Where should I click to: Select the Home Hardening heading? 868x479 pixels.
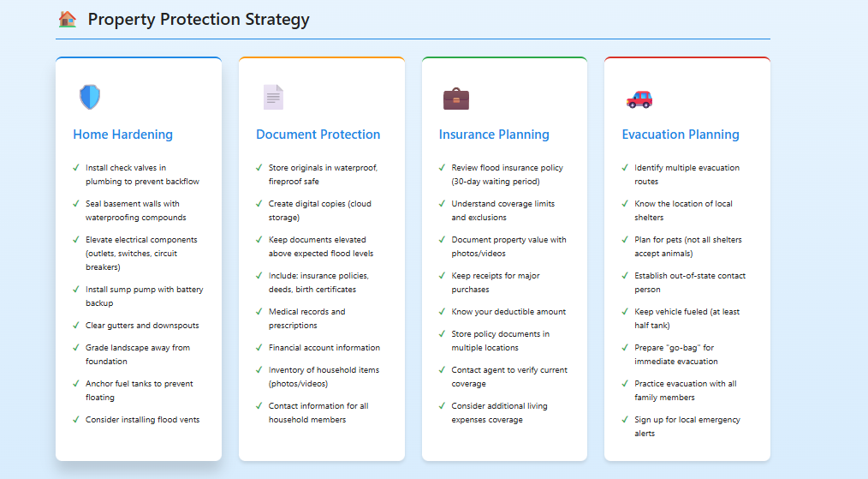click(x=123, y=135)
